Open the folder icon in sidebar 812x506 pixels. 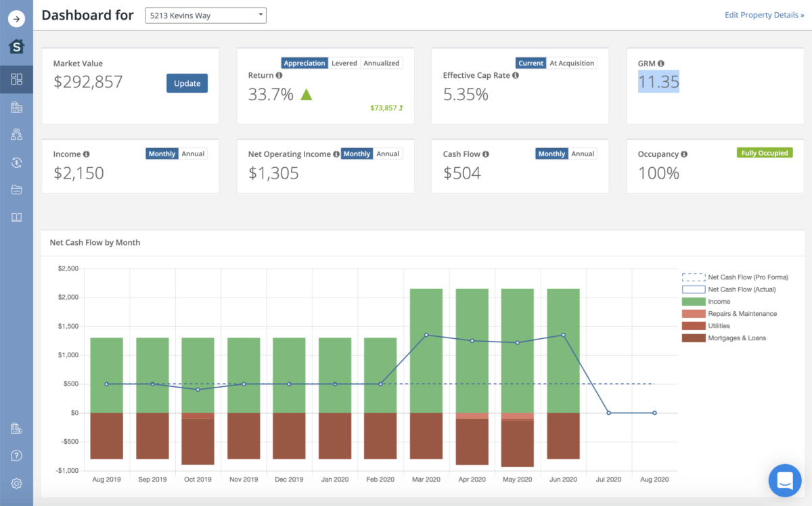(16, 190)
